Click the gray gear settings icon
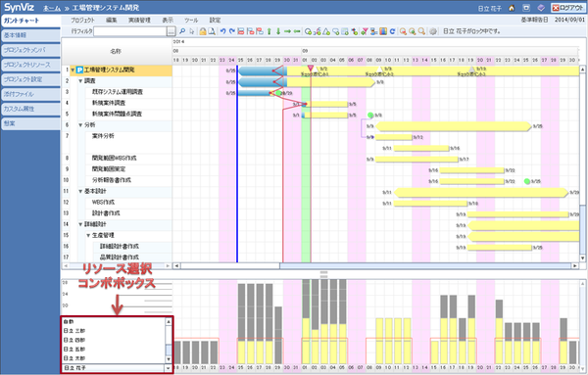The width and height of the screenshot is (588, 375). 433,31
